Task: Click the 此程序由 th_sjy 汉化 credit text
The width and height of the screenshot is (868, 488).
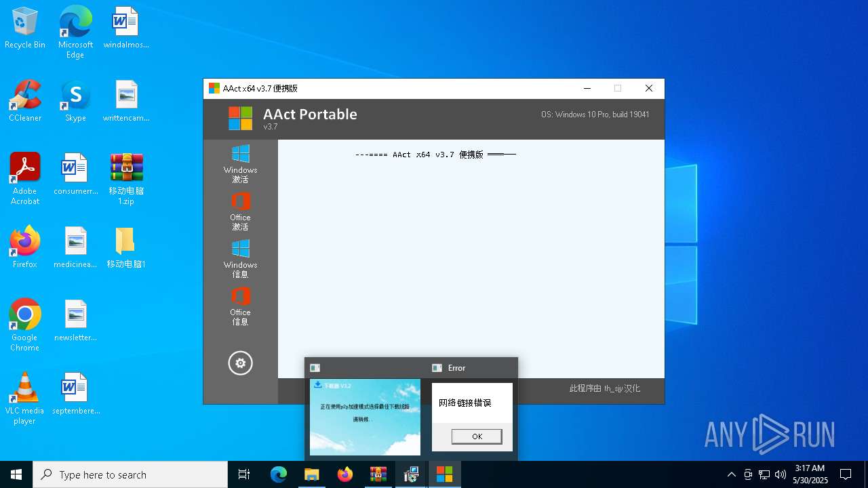Action: pyautogui.click(x=605, y=388)
